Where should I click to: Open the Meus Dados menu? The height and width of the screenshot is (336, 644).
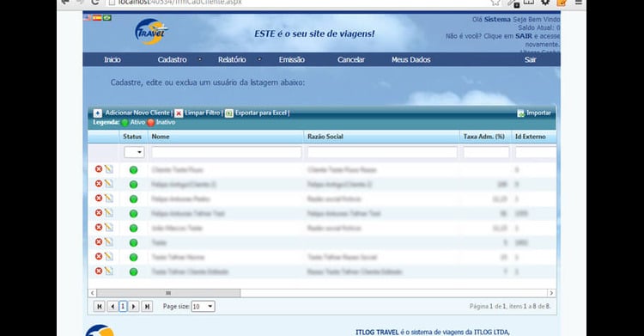pyautogui.click(x=410, y=59)
